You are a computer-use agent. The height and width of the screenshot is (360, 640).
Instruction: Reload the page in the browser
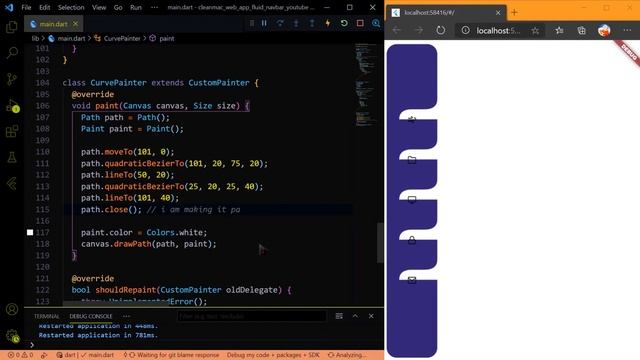tap(441, 31)
